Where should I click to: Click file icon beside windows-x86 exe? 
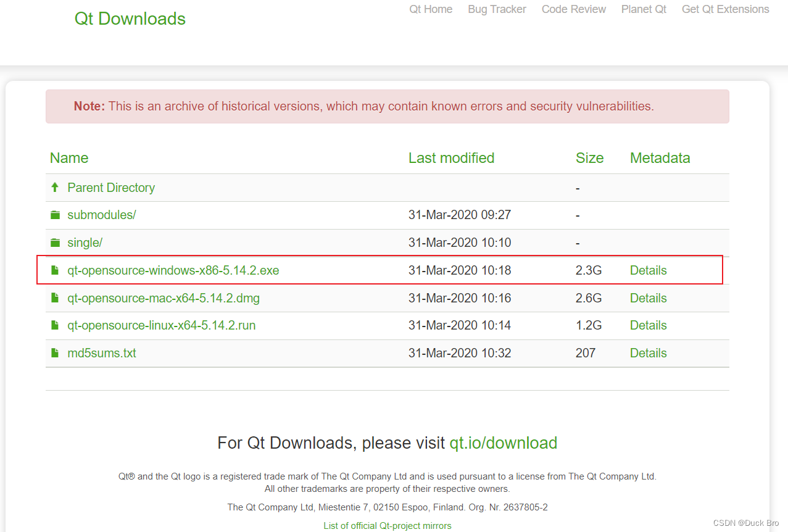pos(55,270)
